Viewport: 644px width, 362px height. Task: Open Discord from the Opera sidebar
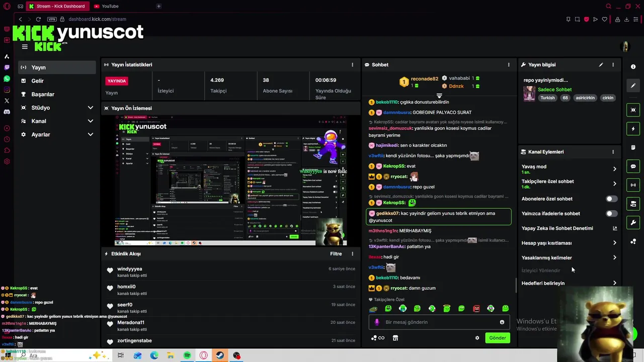click(7, 112)
